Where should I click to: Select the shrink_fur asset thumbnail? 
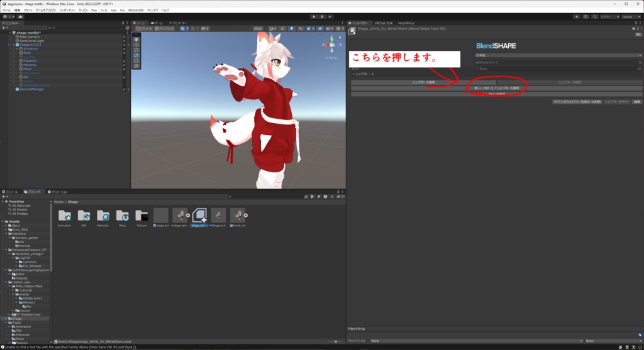pos(238,216)
